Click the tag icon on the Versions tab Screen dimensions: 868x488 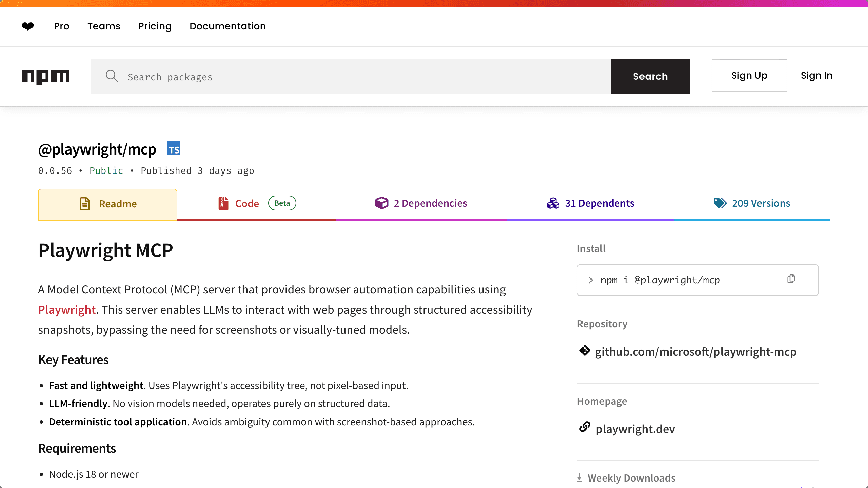(719, 203)
